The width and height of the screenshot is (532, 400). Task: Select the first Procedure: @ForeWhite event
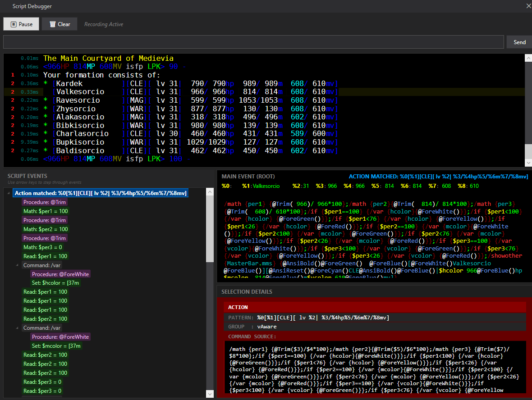coord(60,274)
